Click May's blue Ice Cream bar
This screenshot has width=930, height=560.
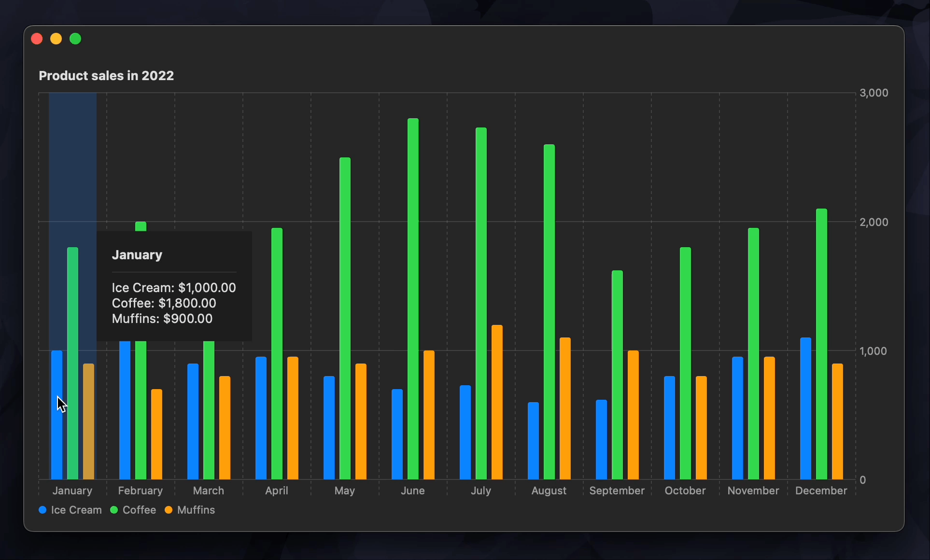329,428
